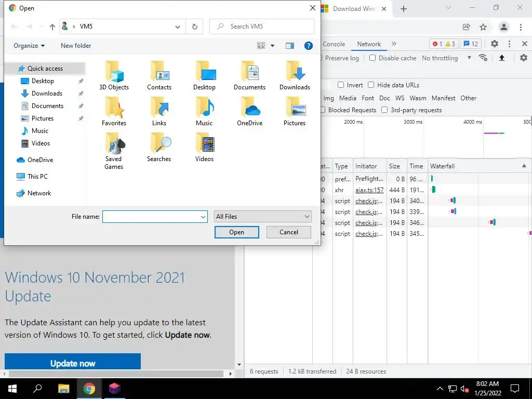Toggle the 3rd-party requests checkbox
The image size is (532, 399).
(x=384, y=110)
